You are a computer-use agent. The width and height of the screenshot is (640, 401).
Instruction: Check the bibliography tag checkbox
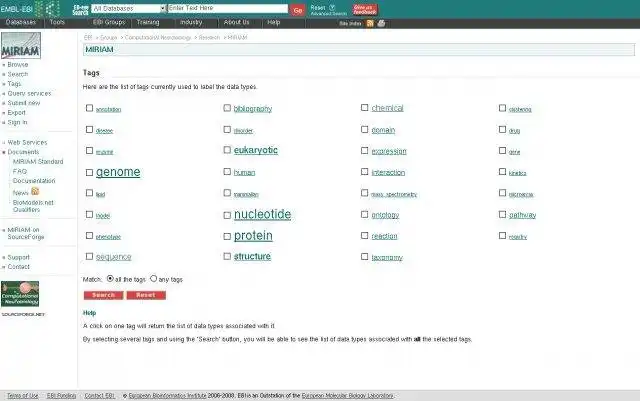227,108
